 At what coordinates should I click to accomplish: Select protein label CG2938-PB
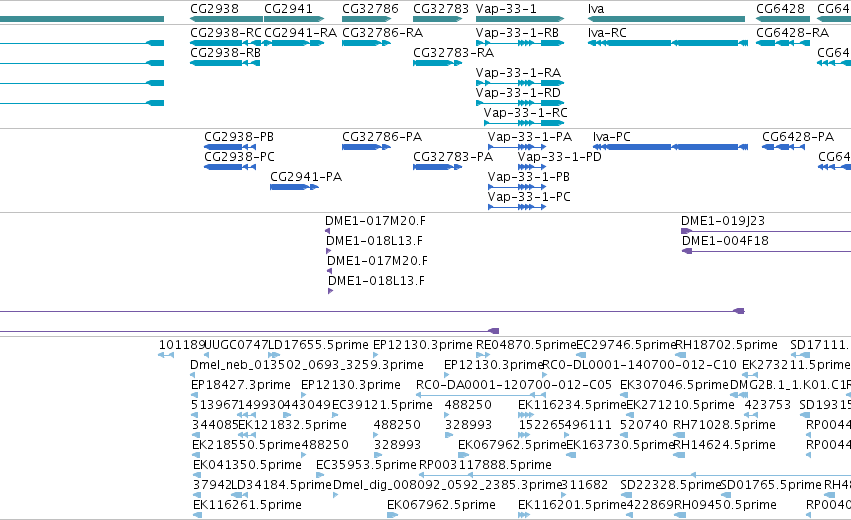pos(239,137)
